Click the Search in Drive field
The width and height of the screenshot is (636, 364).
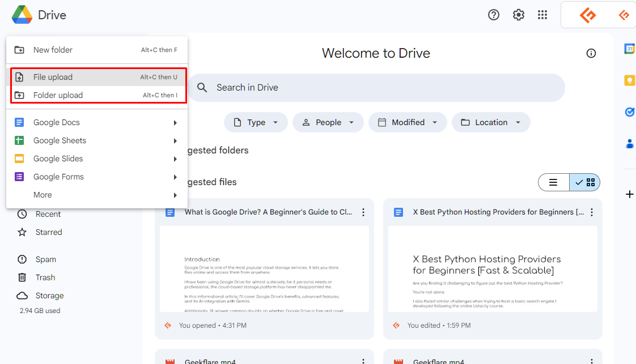click(376, 87)
